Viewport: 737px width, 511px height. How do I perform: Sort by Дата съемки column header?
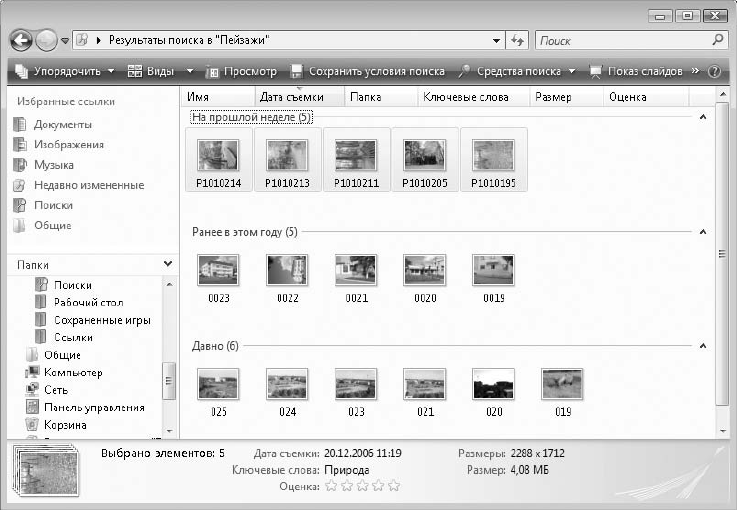[x=296, y=97]
